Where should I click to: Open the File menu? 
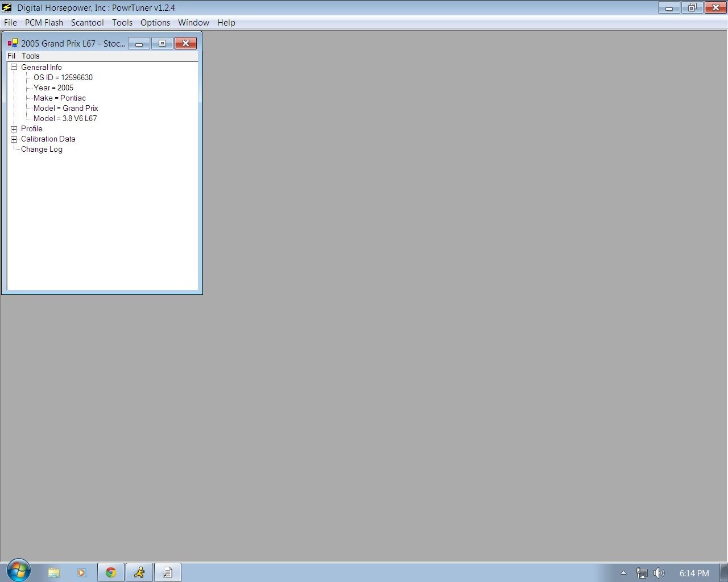10,23
